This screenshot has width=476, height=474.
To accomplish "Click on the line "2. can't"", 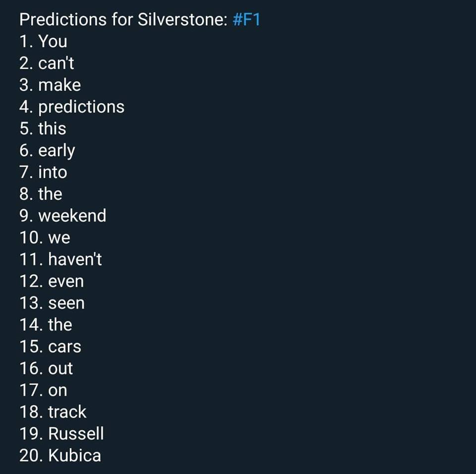I will 47,63.
